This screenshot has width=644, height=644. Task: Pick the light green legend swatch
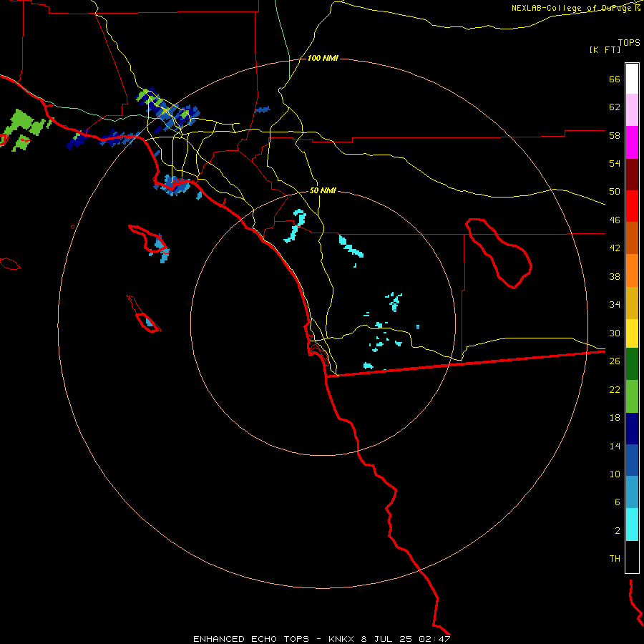pyautogui.click(x=632, y=396)
